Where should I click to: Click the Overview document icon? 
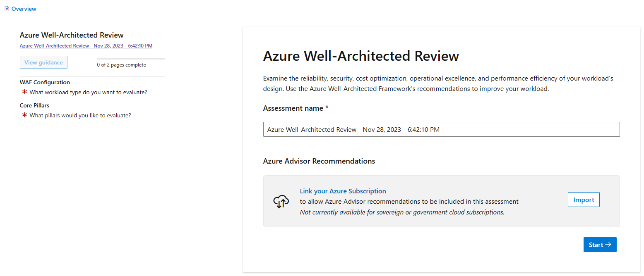[x=7, y=9]
